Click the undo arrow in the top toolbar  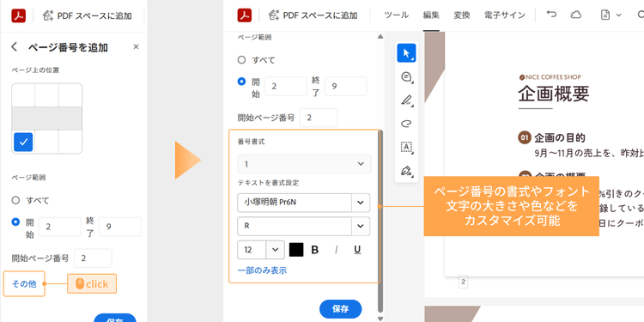point(551,15)
